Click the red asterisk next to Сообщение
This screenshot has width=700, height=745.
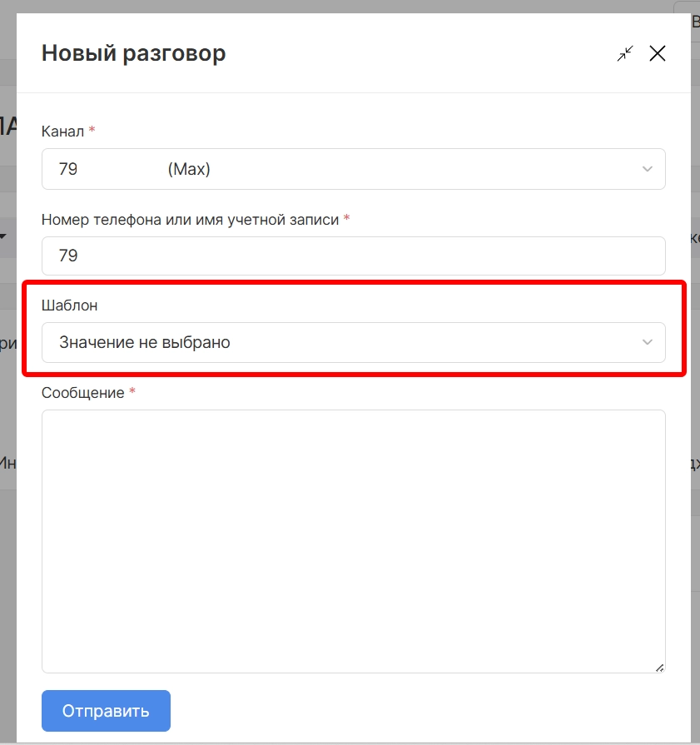[132, 392]
